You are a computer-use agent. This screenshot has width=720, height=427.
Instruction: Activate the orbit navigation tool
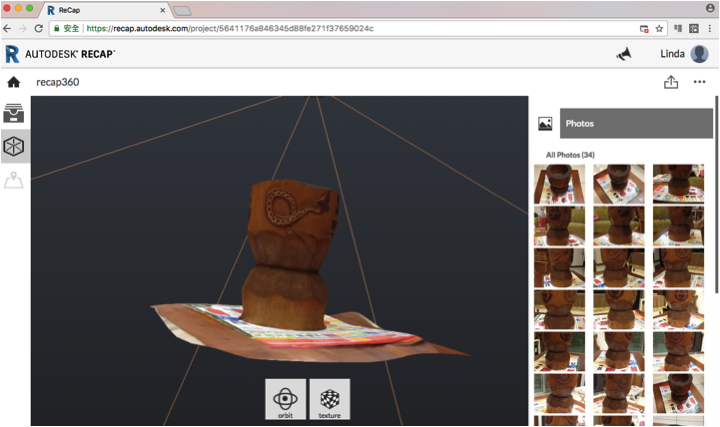(285, 399)
